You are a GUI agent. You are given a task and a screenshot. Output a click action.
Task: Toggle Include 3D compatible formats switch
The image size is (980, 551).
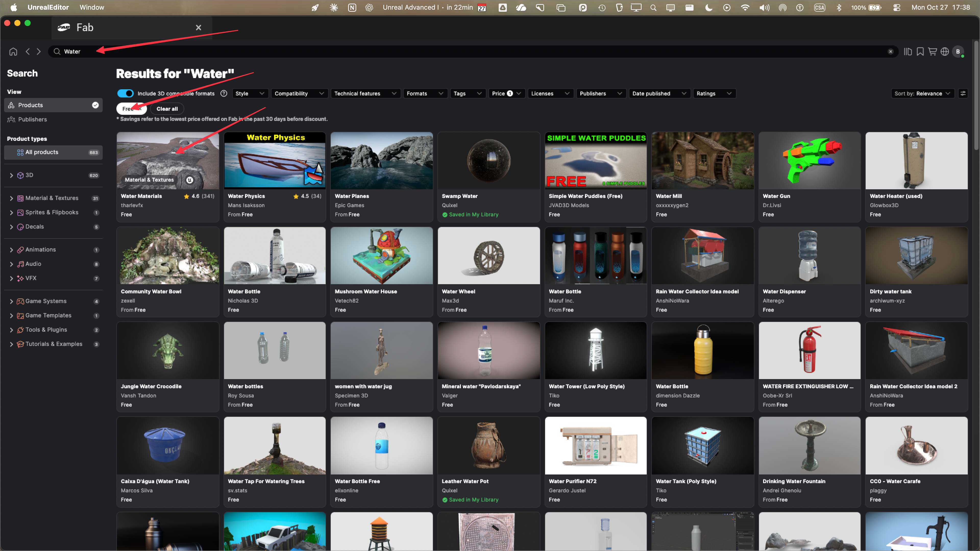pyautogui.click(x=125, y=93)
